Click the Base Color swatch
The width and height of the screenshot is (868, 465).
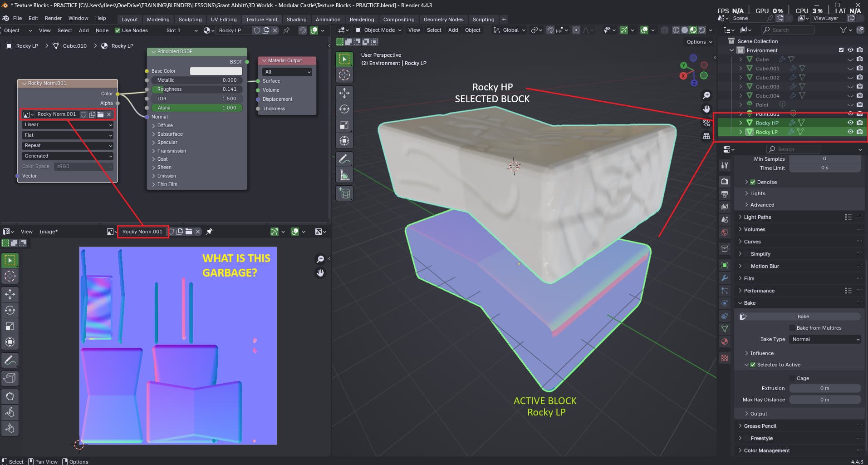(x=216, y=71)
